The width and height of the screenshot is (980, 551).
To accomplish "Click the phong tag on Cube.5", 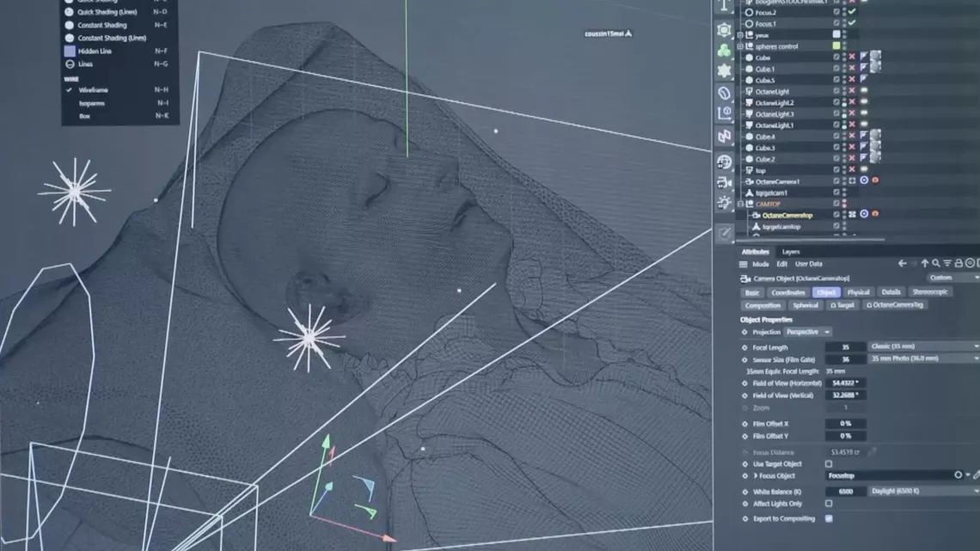I will tap(864, 79).
